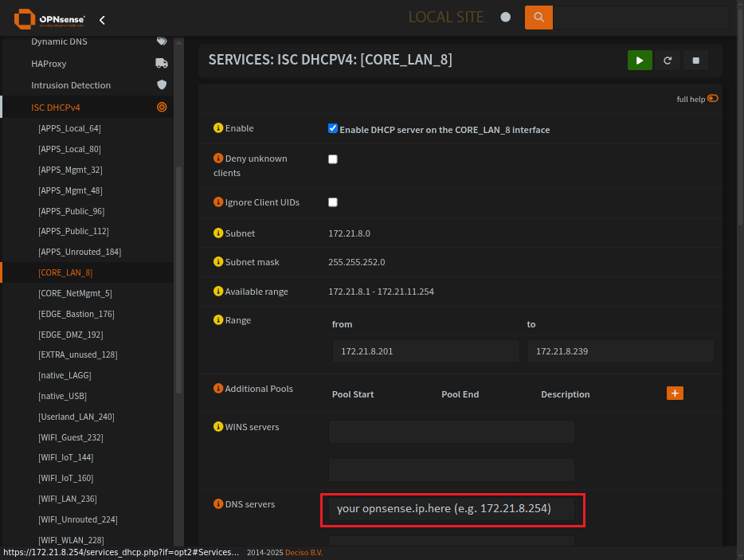Click info icon next to Available range
This screenshot has height=560, width=744.
coord(218,292)
